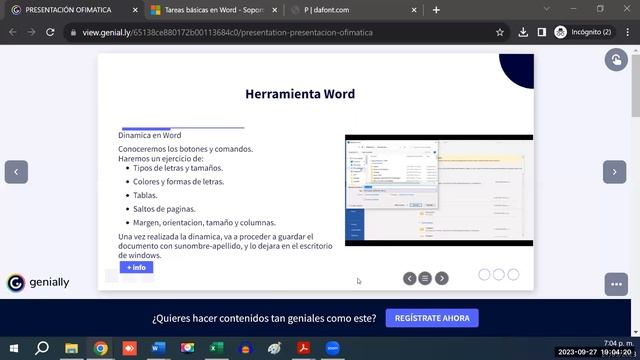Open a new browser tab
This screenshot has height=360, width=640.
click(x=436, y=10)
